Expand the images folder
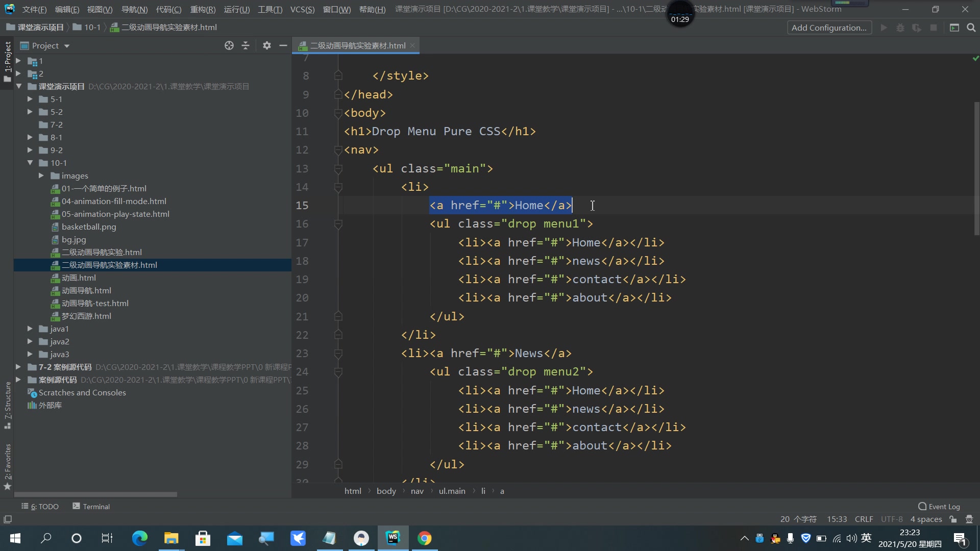The image size is (980, 551). point(41,176)
